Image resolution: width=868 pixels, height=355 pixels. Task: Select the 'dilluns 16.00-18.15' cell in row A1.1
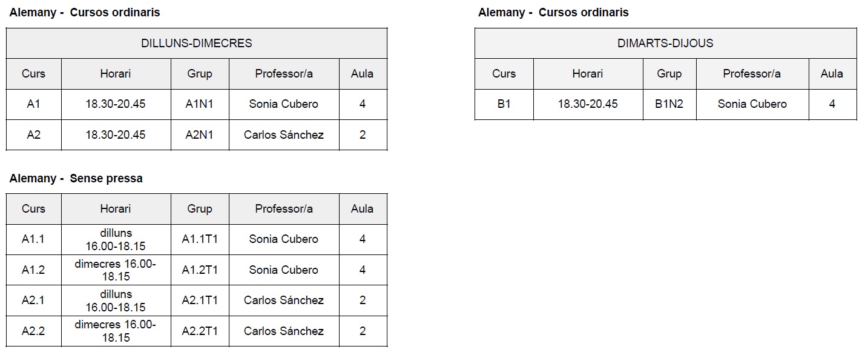pos(116,239)
